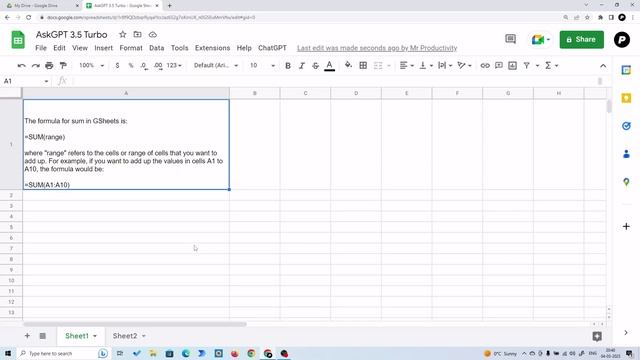Click Get add-ons plus icon in side panel
The height and width of the screenshot is (360, 640).
pyautogui.click(x=626, y=227)
